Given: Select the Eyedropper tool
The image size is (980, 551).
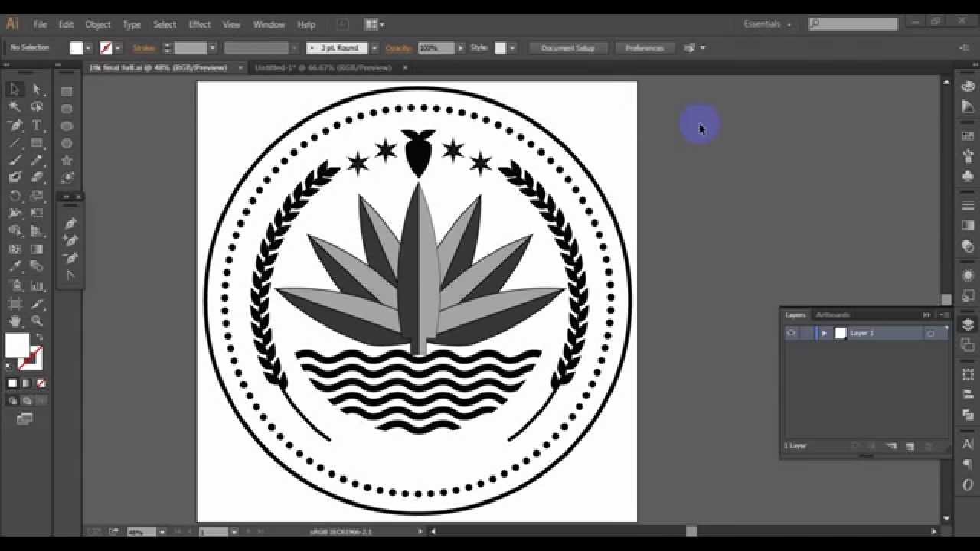Looking at the screenshot, I should coord(15,266).
